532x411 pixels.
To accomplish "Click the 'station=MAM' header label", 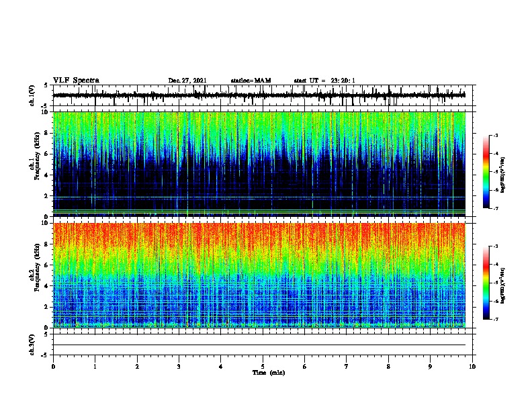I will (251, 81).
